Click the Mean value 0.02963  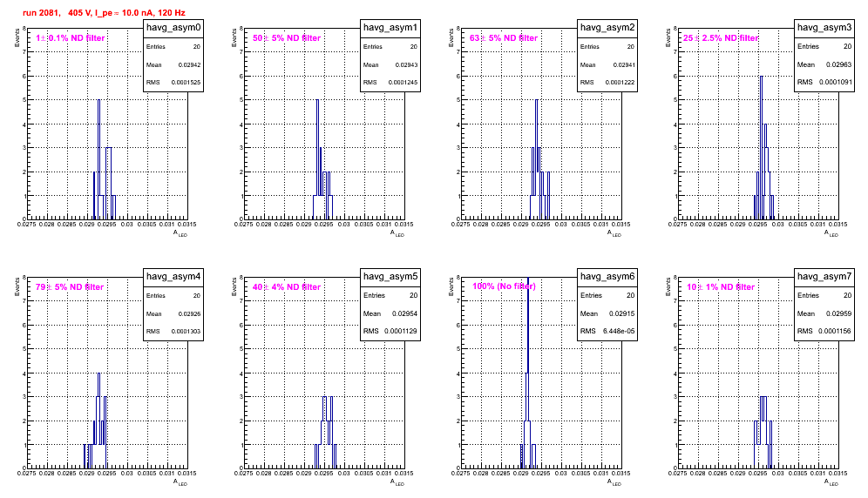(x=838, y=64)
